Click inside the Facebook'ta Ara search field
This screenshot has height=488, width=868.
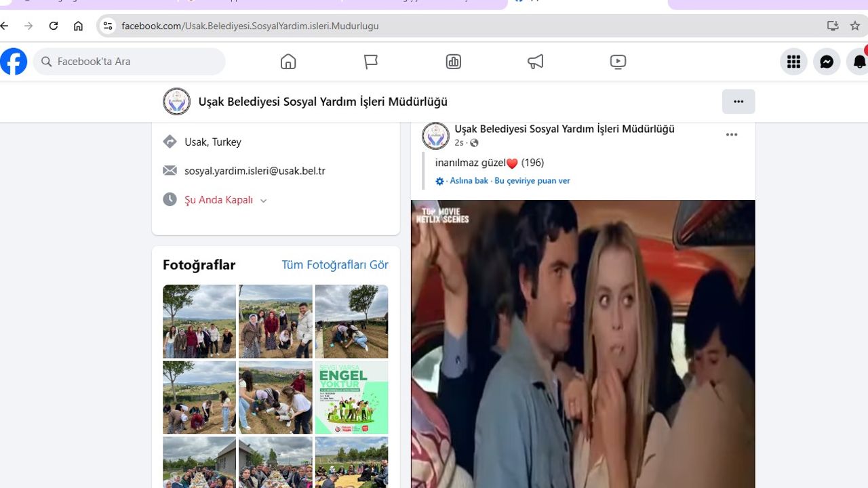pos(130,62)
